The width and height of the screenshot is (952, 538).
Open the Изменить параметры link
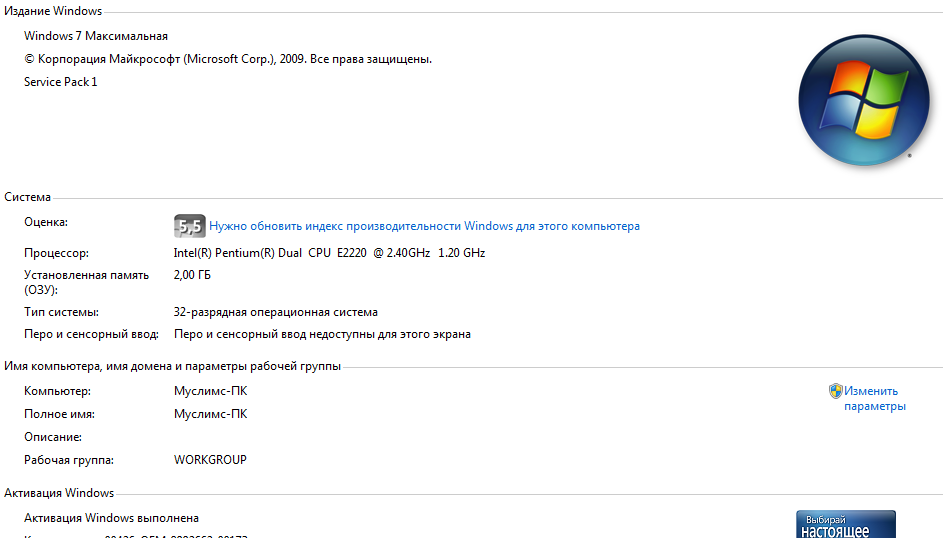pos(874,398)
